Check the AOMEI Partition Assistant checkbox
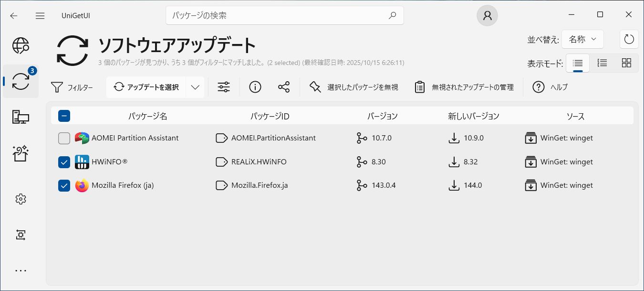Viewport: 644px width, 291px height. coord(64,138)
